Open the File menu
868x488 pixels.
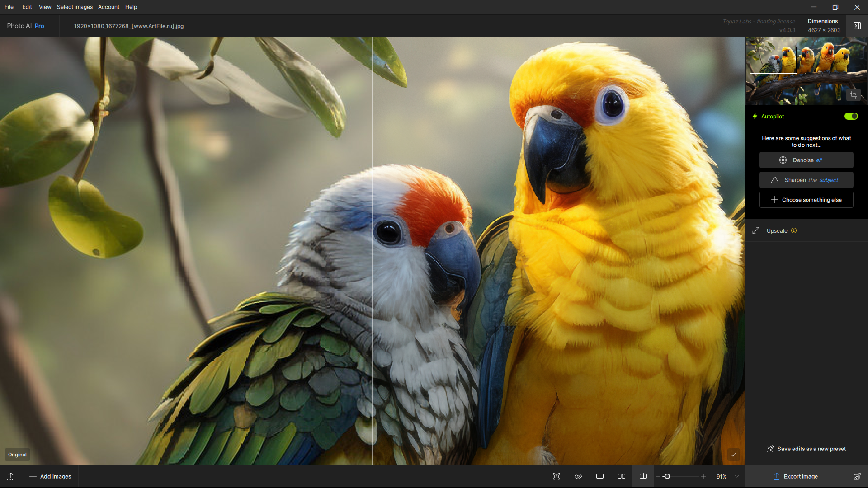[x=9, y=7]
